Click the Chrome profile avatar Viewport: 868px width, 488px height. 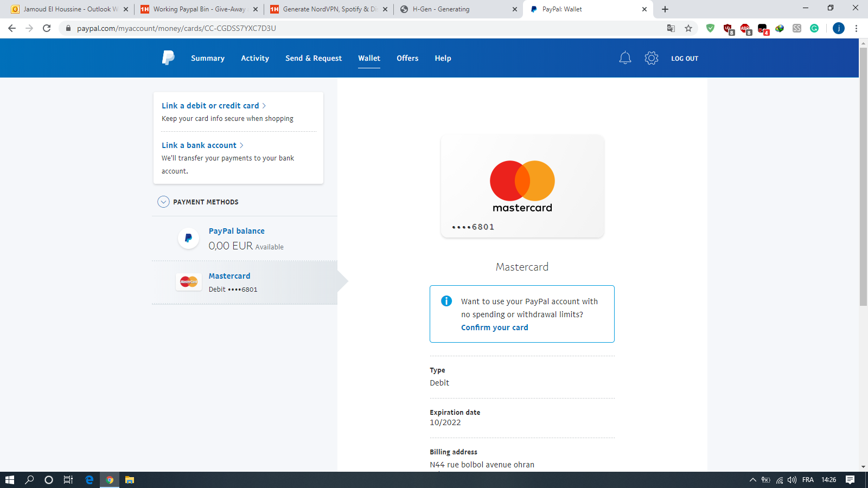click(838, 28)
